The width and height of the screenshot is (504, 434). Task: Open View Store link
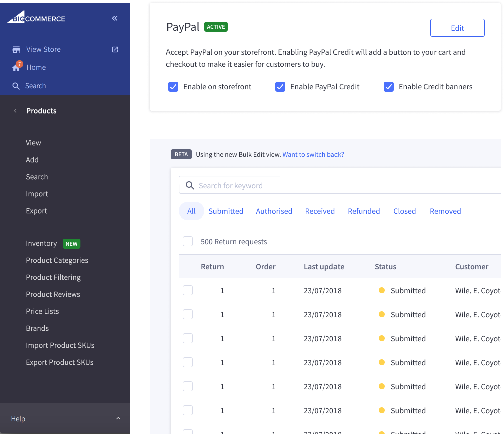pyautogui.click(x=43, y=49)
